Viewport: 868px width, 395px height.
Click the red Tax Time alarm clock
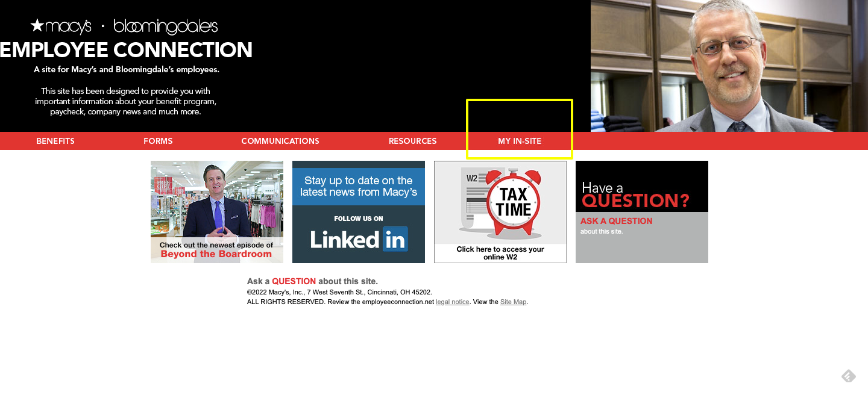pos(513,202)
